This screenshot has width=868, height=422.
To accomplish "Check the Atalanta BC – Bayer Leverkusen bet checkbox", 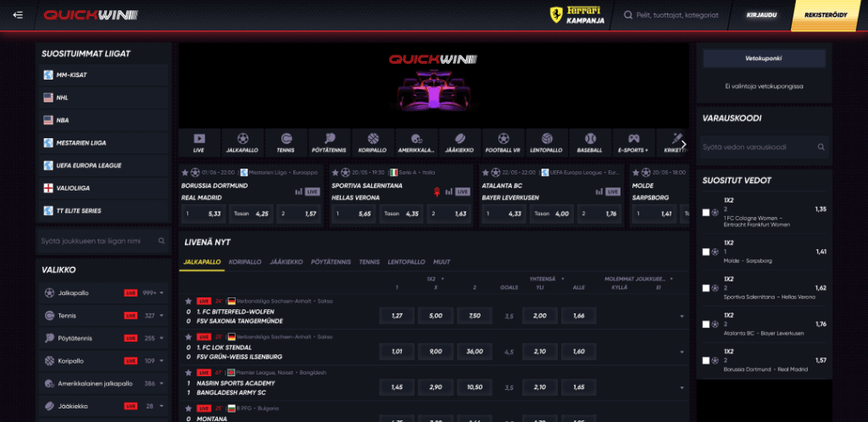I will 706,324.
